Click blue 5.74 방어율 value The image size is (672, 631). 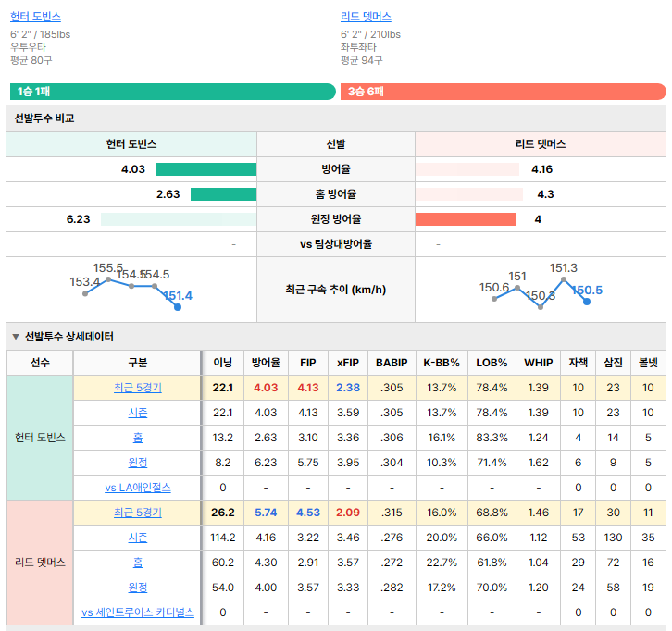coord(266,513)
